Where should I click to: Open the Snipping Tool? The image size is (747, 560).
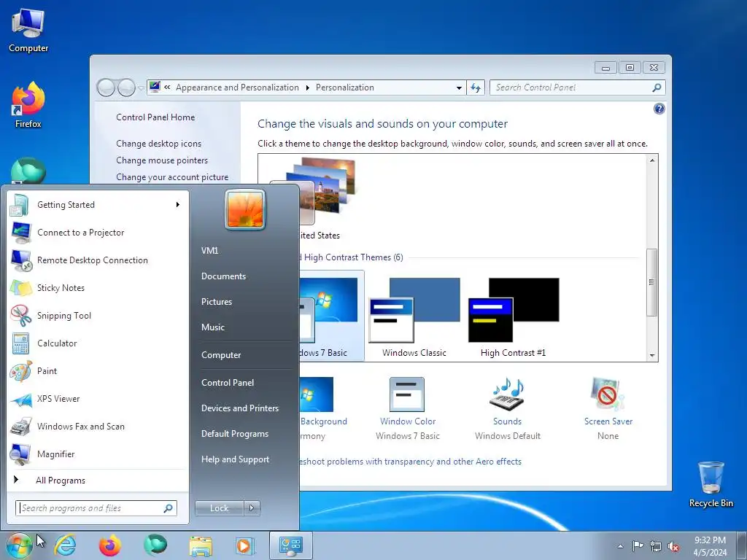pyautogui.click(x=97, y=315)
